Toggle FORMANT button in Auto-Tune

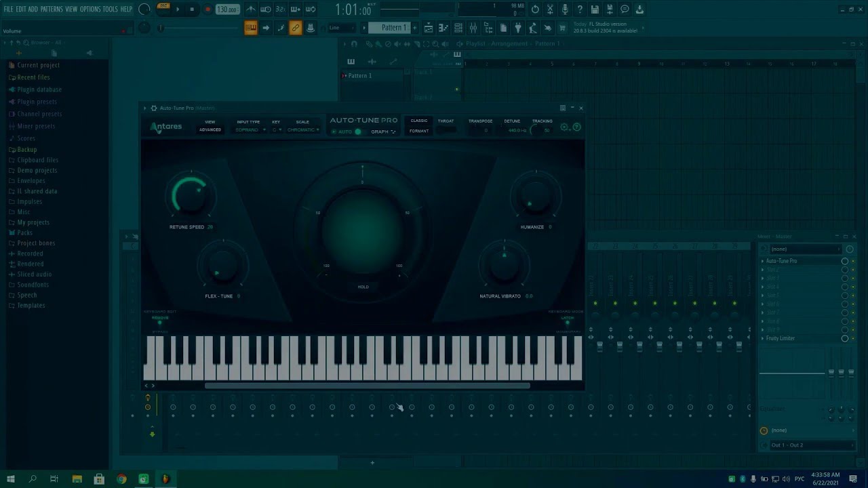coord(419,131)
